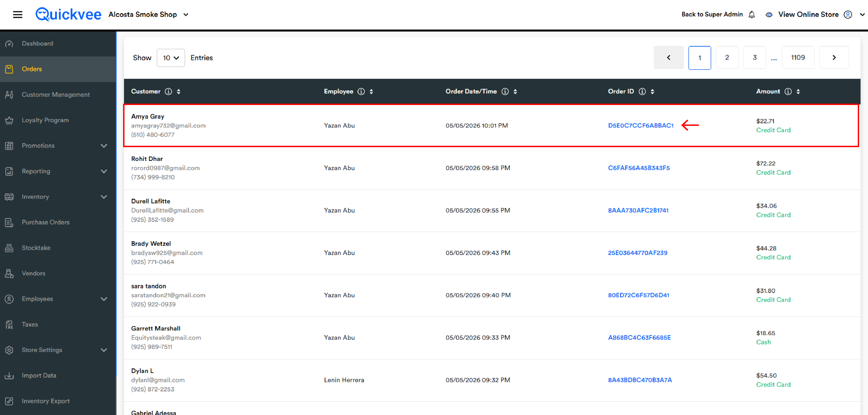Expand the Store Settings submenu chevron
This screenshot has width=868, height=415.
[104, 350]
